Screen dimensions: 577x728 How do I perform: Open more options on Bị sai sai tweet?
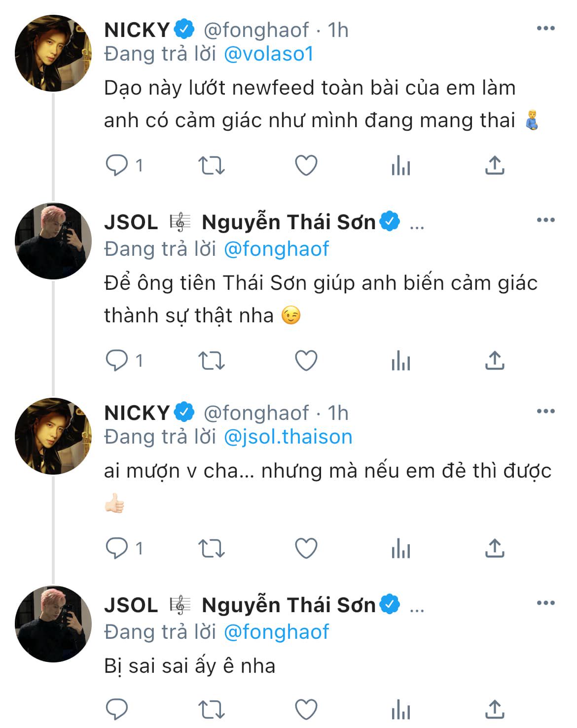[546, 603]
